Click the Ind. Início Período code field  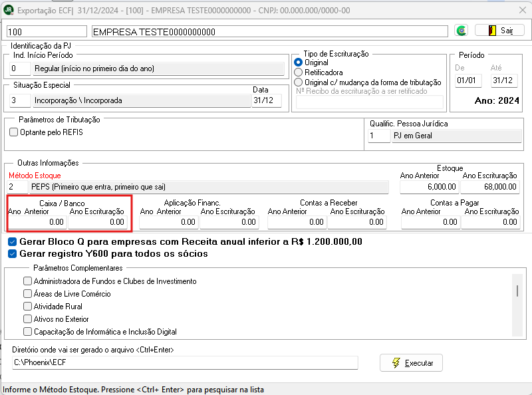click(20, 68)
